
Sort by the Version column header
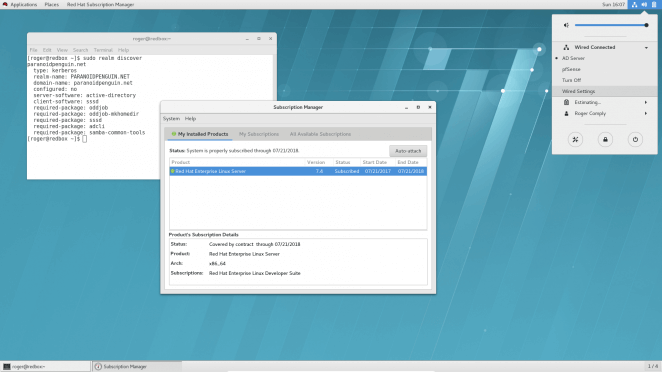(x=318, y=162)
